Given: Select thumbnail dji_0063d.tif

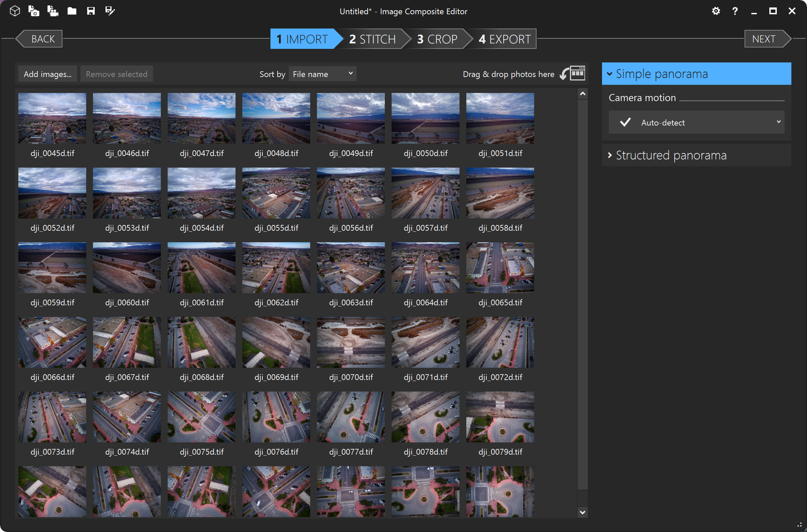Looking at the screenshot, I should click(351, 268).
